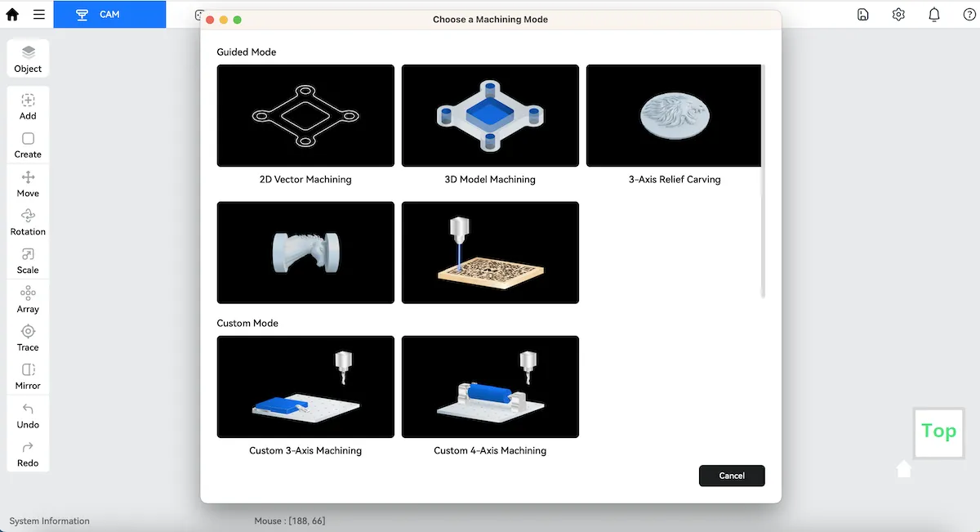This screenshot has width=980, height=532.
Task: Select the Scale tool
Action: point(28,254)
